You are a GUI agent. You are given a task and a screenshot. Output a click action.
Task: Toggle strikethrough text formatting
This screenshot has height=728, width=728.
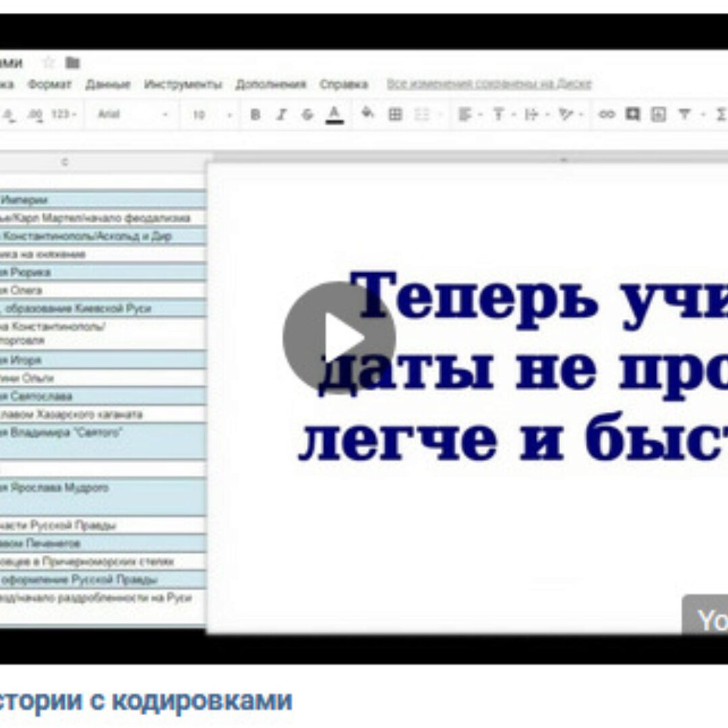click(307, 115)
